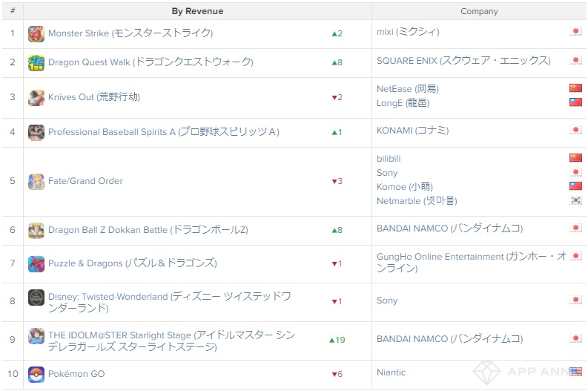The height and width of the screenshot is (391, 588).
Task: Open the bilibili company link
Action: point(389,159)
